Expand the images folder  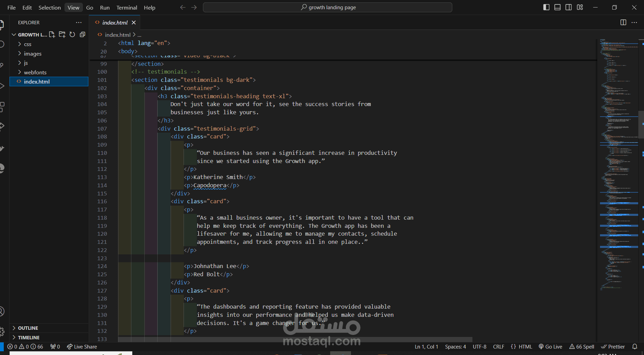coord(49,54)
